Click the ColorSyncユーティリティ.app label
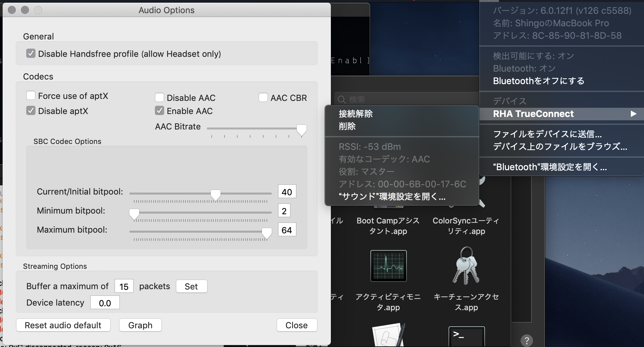 (x=466, y=226)
